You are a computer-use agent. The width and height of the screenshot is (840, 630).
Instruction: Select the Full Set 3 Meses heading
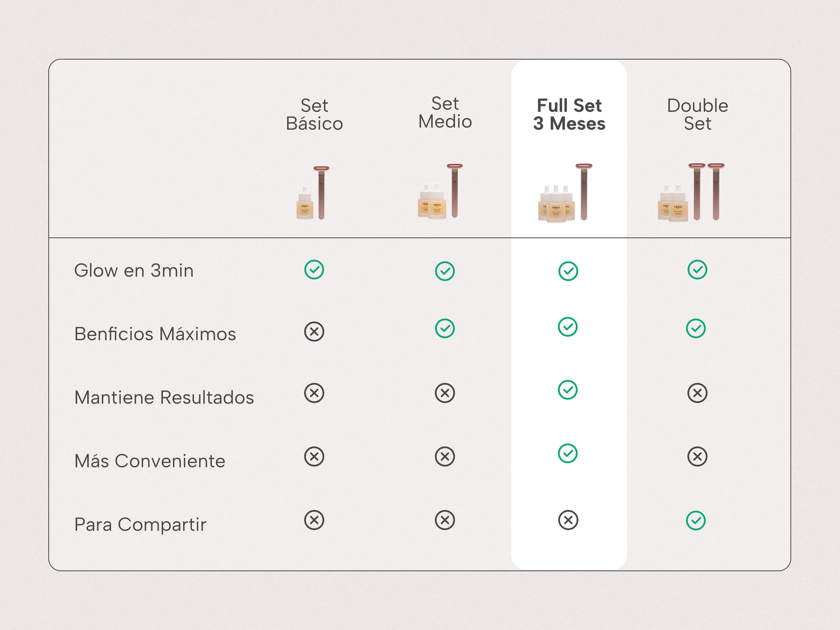569,114
